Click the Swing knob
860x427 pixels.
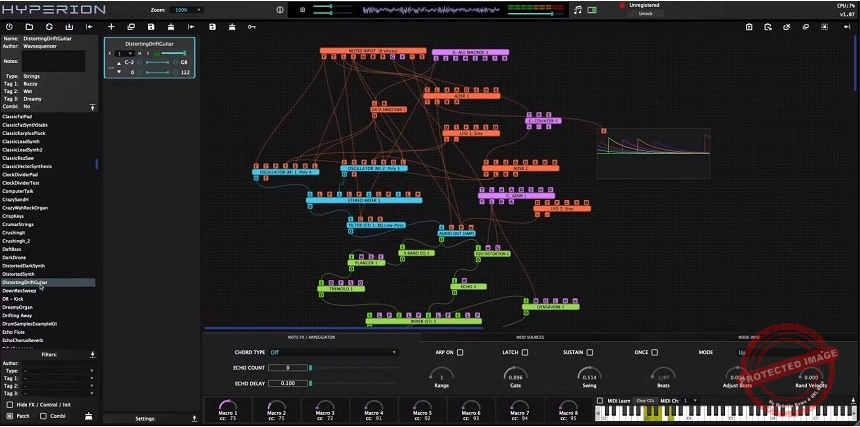tap(589, 376)
